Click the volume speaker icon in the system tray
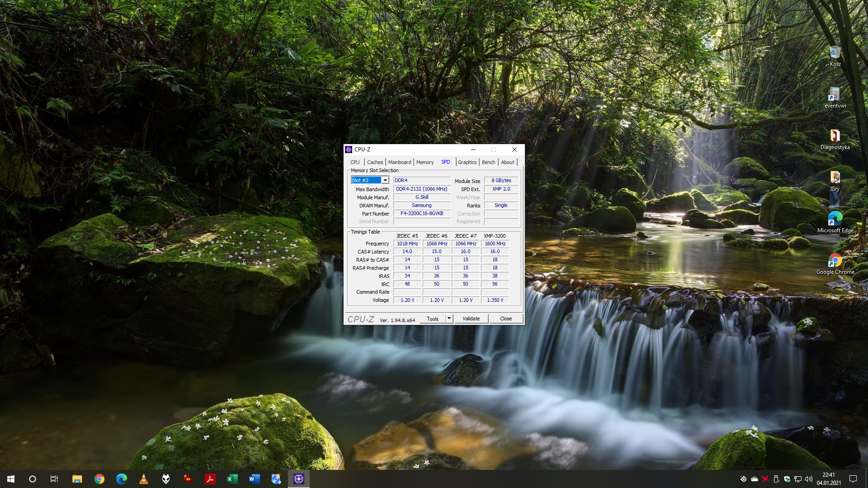The image size is (868, 488). [809, 479]
